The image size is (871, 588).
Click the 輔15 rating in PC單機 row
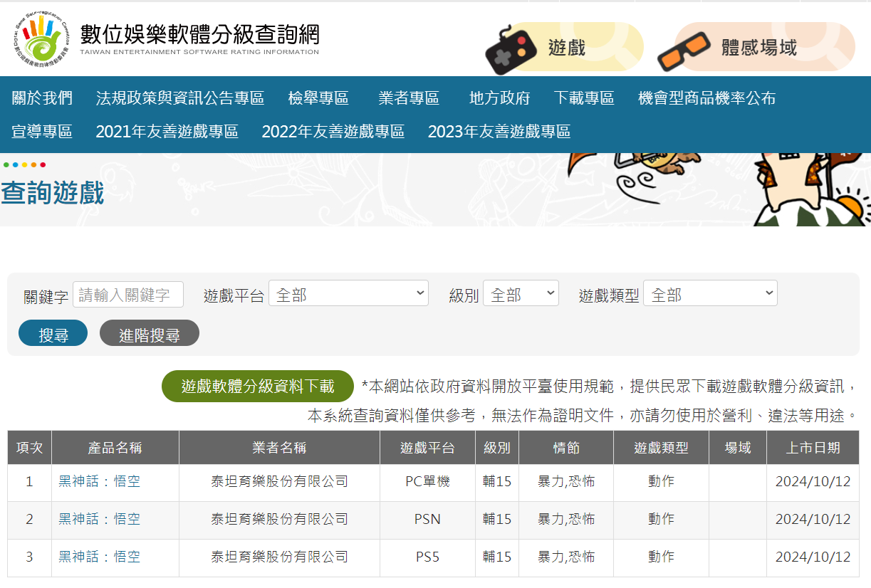pos(497,482)
